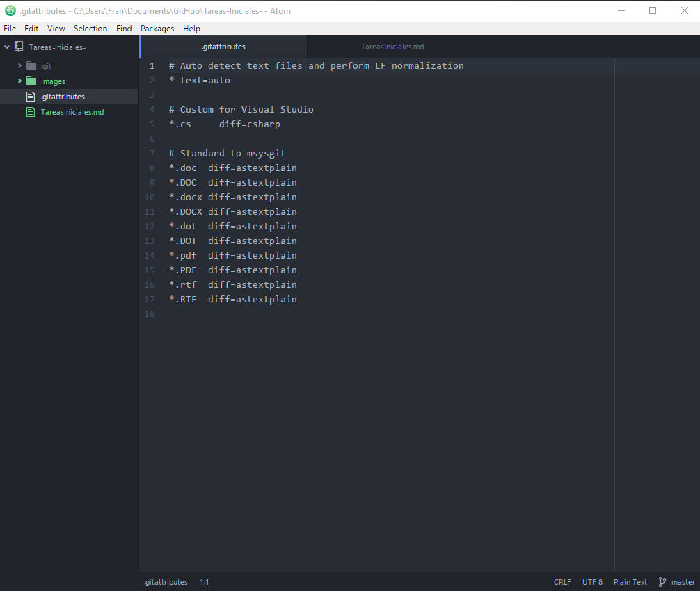Click the master branch label
The image size is (700, 591).
683,582
